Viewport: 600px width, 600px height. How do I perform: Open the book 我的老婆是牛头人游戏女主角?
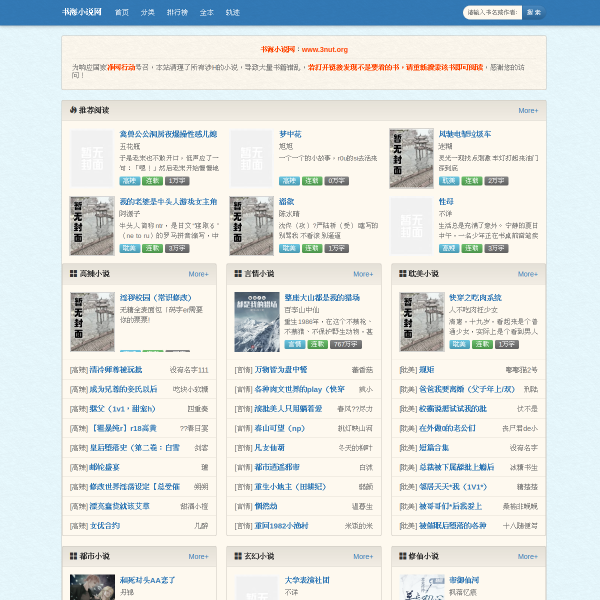coord(168,202)
